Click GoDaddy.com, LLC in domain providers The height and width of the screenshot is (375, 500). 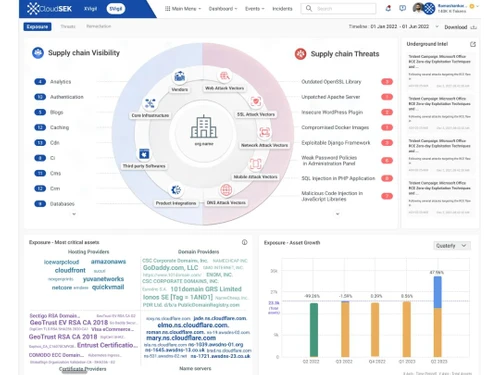tap(170, 268)
